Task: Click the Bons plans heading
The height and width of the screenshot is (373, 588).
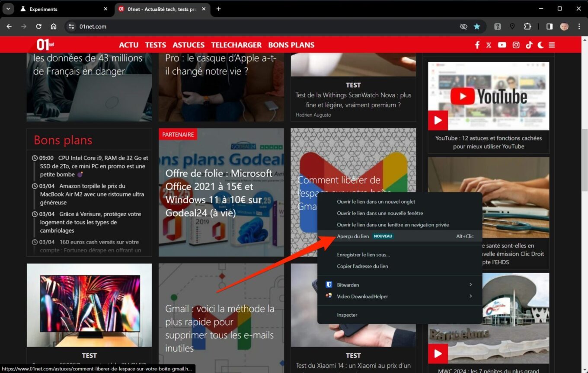Action: point(63,140)
